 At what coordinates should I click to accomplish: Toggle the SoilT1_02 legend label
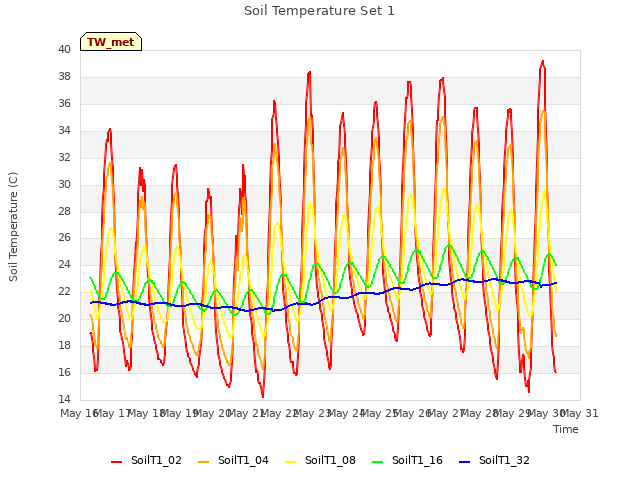156,460
